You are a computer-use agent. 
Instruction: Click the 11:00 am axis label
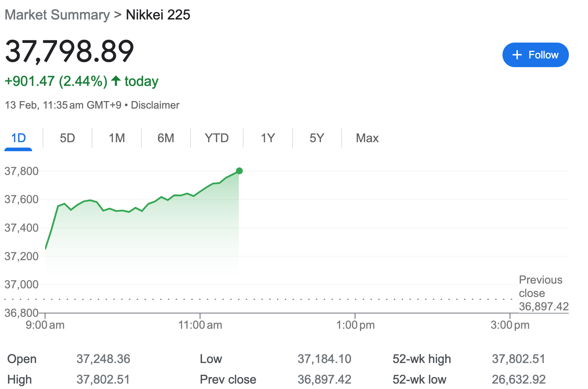(200, 325)
